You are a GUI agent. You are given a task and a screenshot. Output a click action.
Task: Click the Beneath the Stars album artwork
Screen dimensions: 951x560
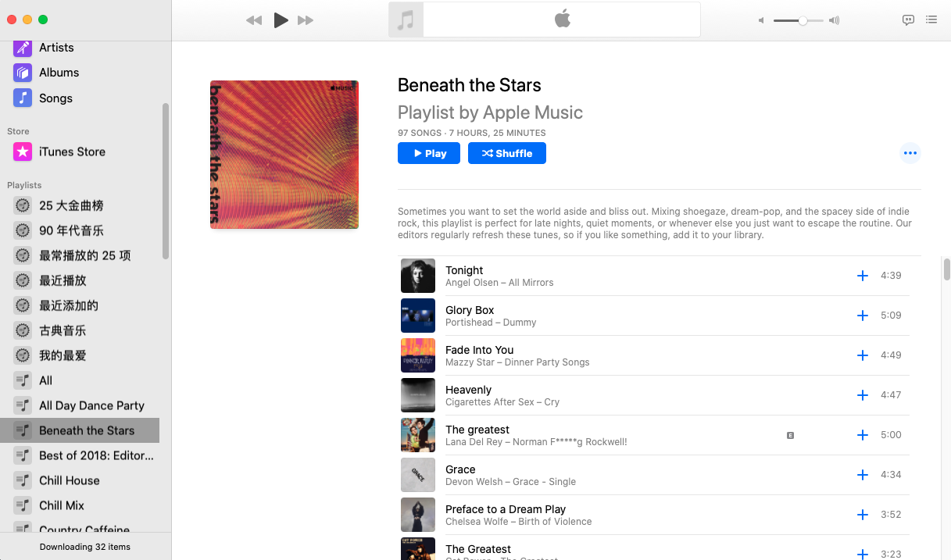pos(284,155)
